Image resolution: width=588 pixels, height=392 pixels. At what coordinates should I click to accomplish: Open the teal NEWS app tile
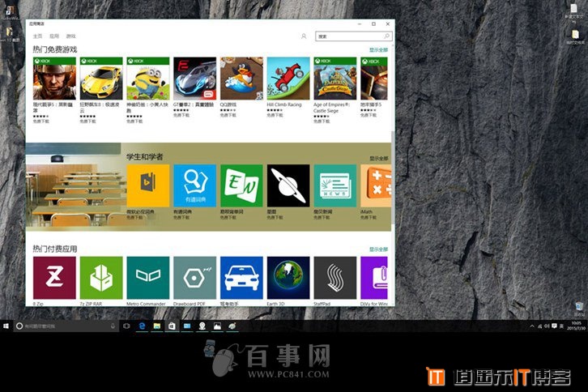(x=334, y=185)
